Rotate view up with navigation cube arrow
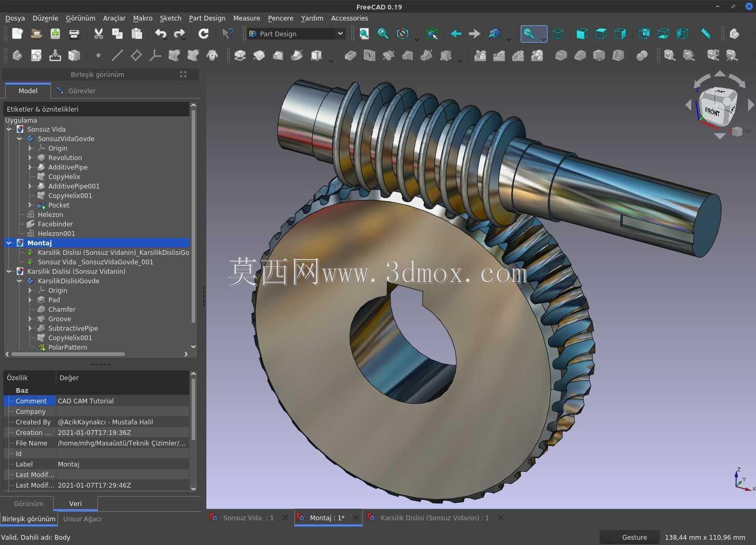 [720, 74]
